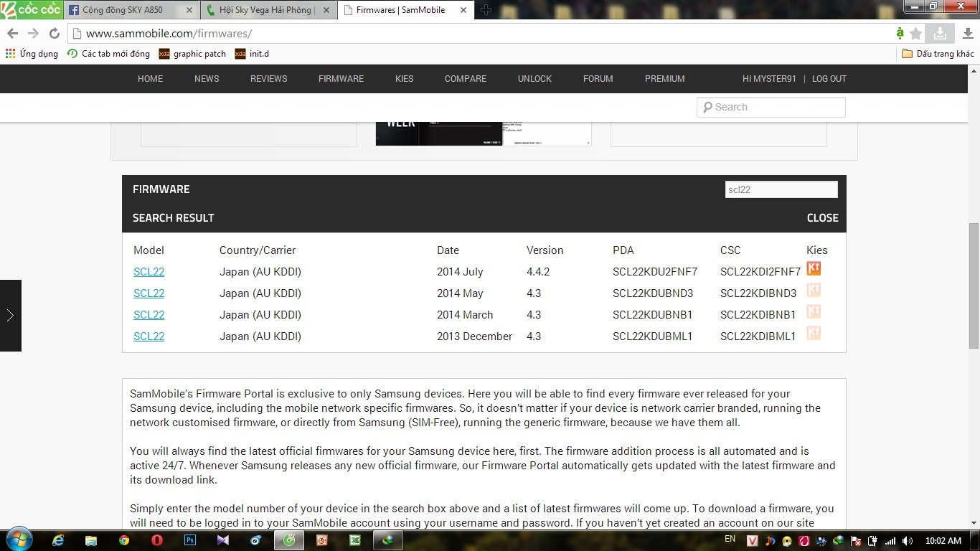The width and height of the screenshot is (980, 551).
Task: Launch Internet Explorer from the taskbar
Action: (58, 540)
